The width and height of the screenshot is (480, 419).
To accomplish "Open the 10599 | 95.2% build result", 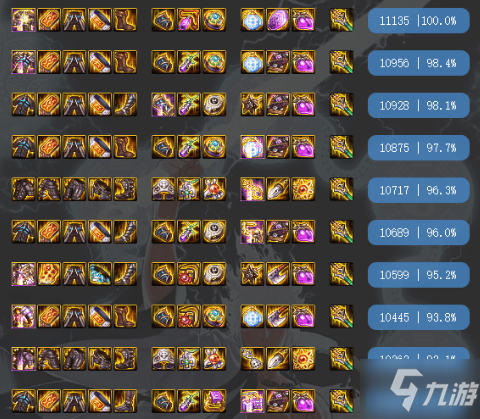I will click(419, 275).
